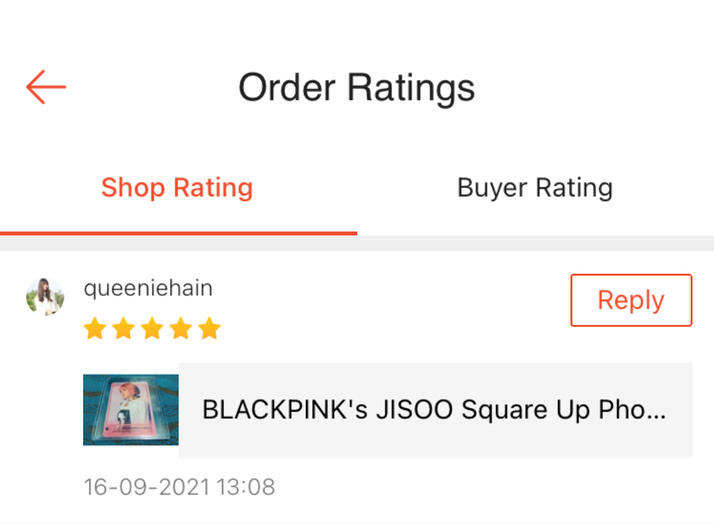Click the gray divider below the tabs

pos(357,243)
